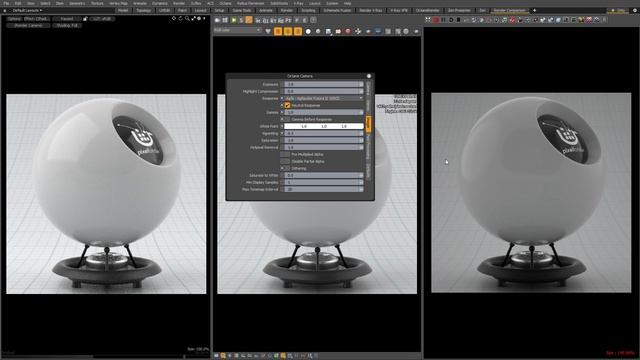The image size is (640, 360).
Task: Open the RGB color channel dropdown
Action: (x=237, y=31)
